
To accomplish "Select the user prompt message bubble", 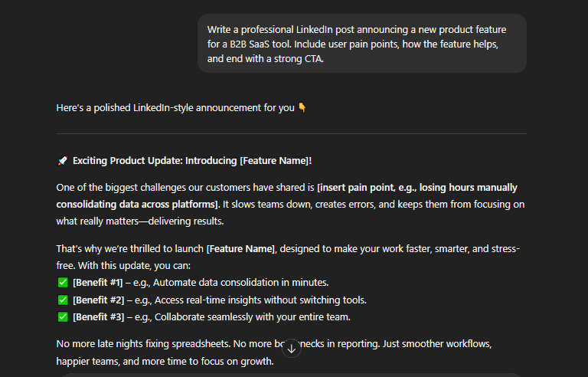I will [x=362, y=44].
